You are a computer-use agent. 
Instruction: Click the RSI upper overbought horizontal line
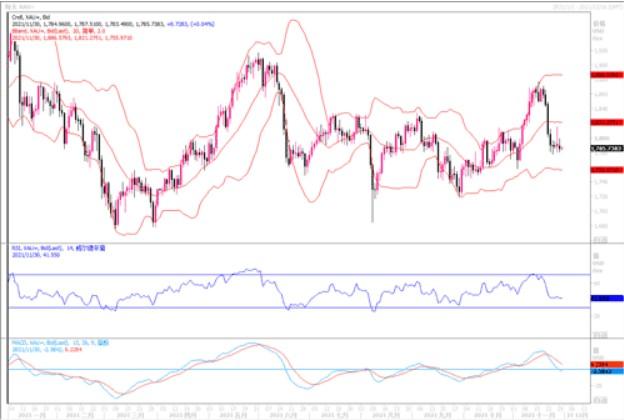click(300, 275)
